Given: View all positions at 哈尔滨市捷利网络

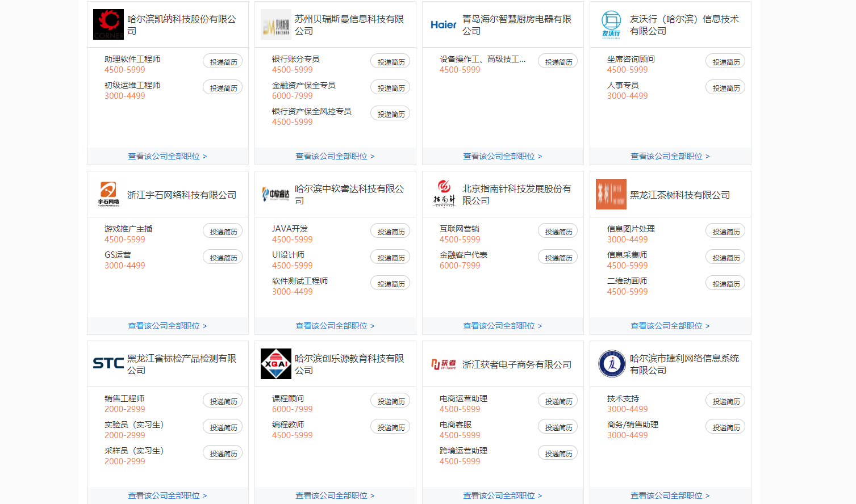Looking at the screenshot, I should click(670, 495).
